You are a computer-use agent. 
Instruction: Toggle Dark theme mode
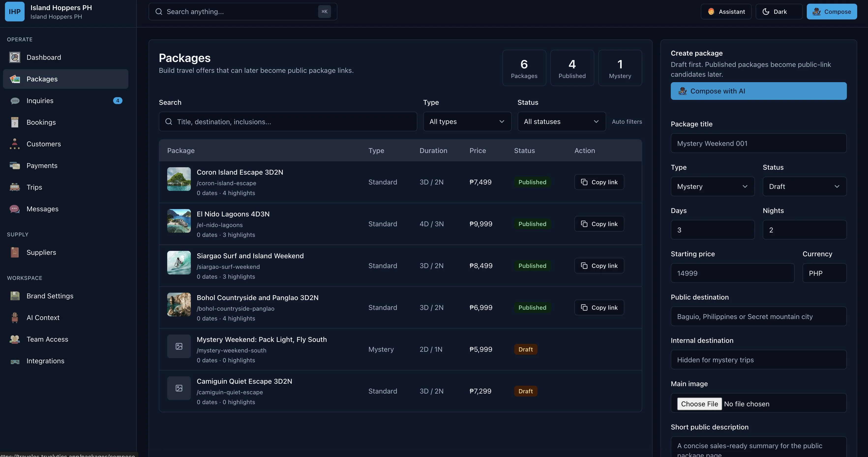tap(779, 12)
